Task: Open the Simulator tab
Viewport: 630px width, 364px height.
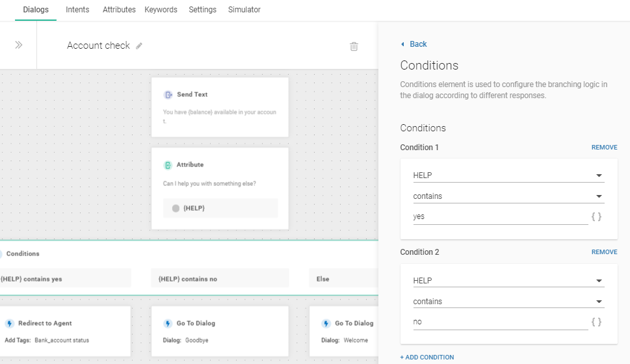Action: [x=244, y=10]
